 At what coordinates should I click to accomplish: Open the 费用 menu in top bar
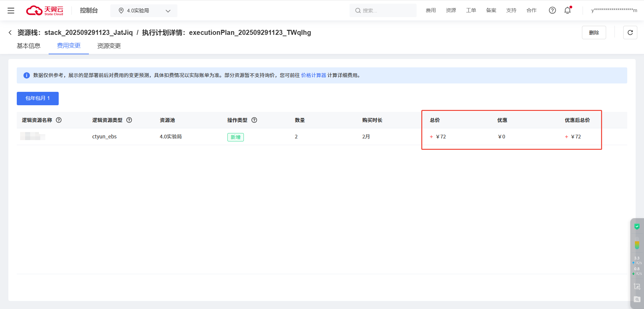click(431, 10)
